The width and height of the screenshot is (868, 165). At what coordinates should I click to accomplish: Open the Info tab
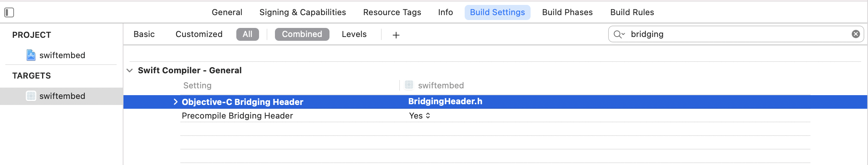click(x=445, y=12)
